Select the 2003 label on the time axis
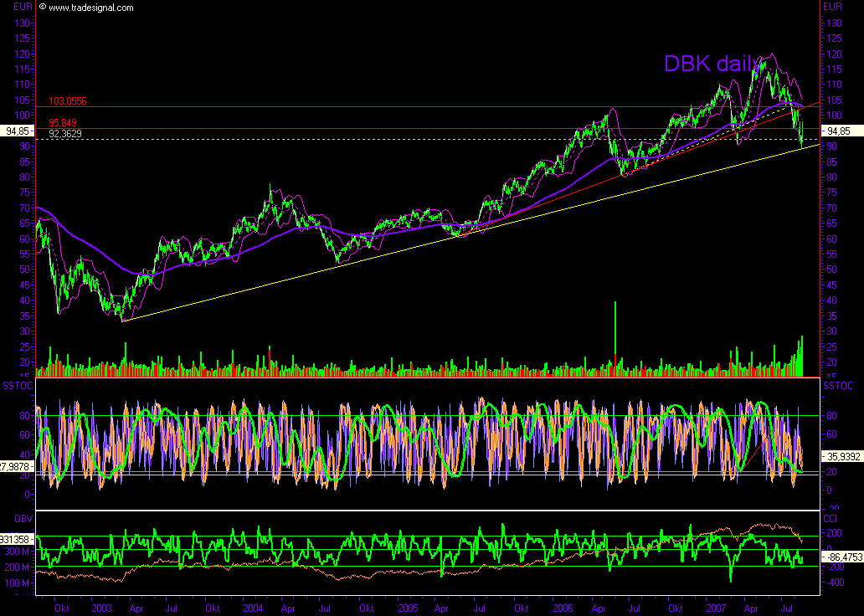 click(102, 609)
